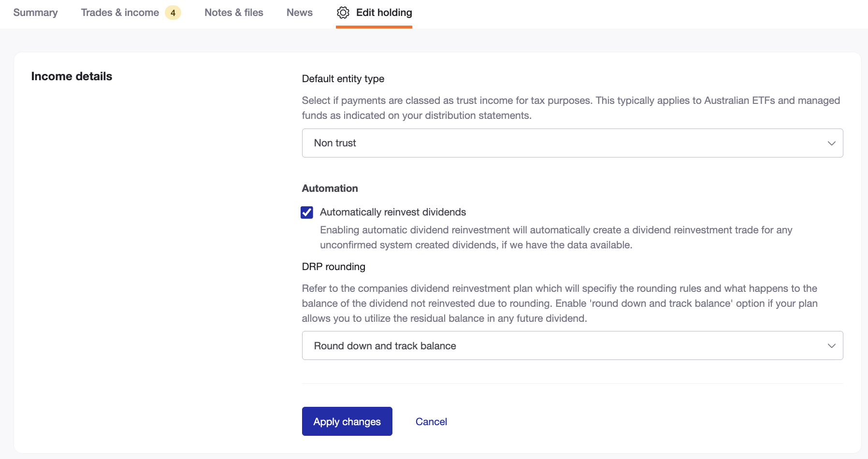Open the DRP rounding selector
This screenshot has width=868, height=459.
point(572,345)
